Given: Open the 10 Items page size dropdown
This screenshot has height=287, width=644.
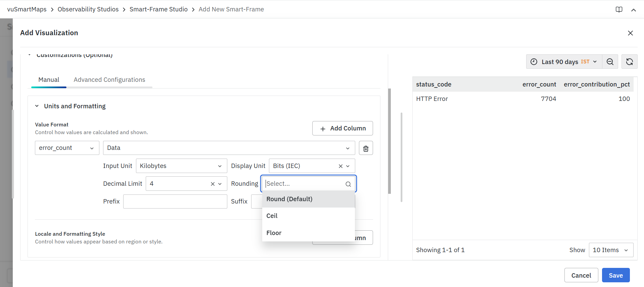Looking at the screenshot, I should [611, 250].
